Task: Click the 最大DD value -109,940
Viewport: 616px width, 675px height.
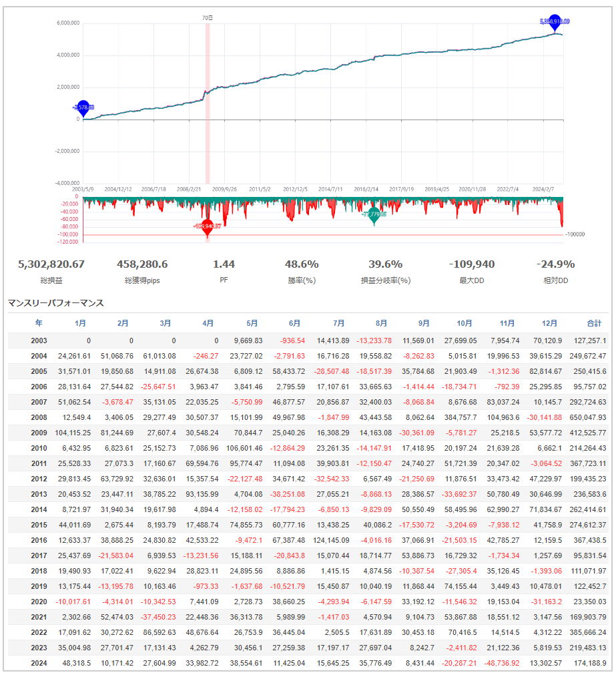Action: point(472,264)
